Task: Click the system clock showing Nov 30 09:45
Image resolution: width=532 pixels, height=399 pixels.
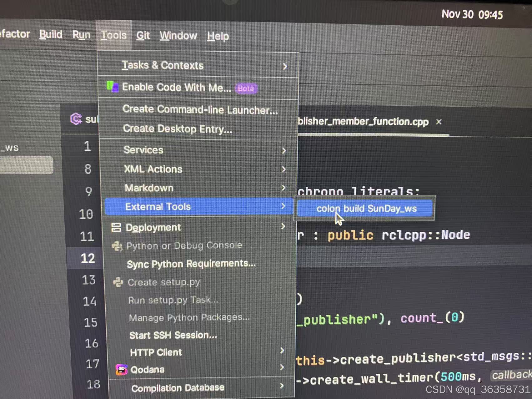Action: (x=472, y=14)
